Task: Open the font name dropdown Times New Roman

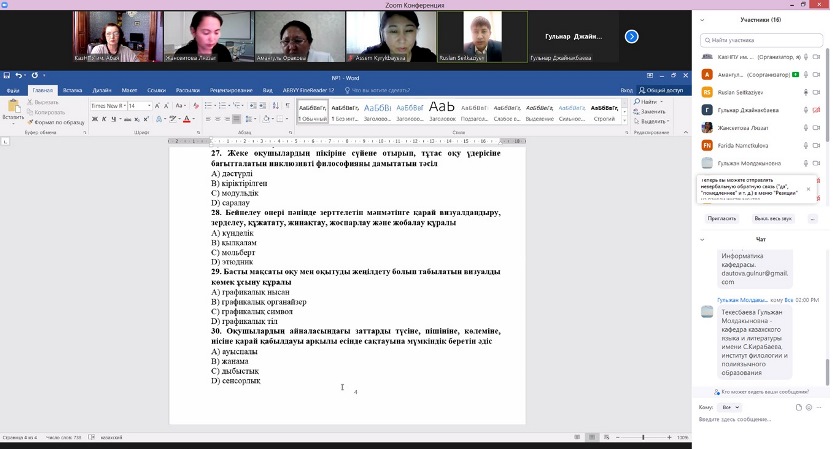Action: tap(109, 105)
